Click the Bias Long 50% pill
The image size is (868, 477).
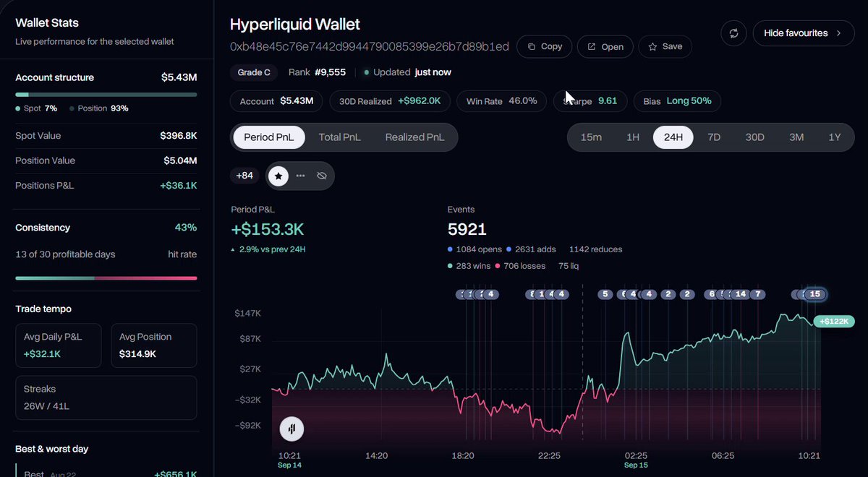[x=677, y=101]
